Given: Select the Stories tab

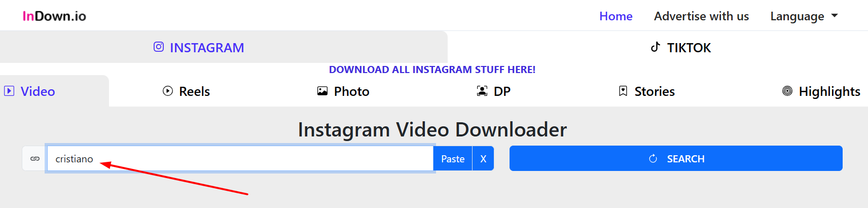Looking at the screenshot, I should click(646, 91).
